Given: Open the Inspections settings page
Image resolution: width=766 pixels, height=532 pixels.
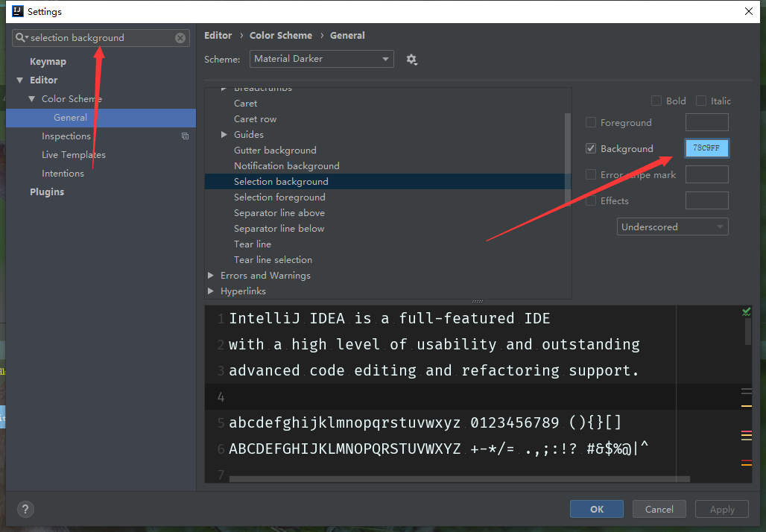Looking at the screenshot, I should [x=66, y=136].
